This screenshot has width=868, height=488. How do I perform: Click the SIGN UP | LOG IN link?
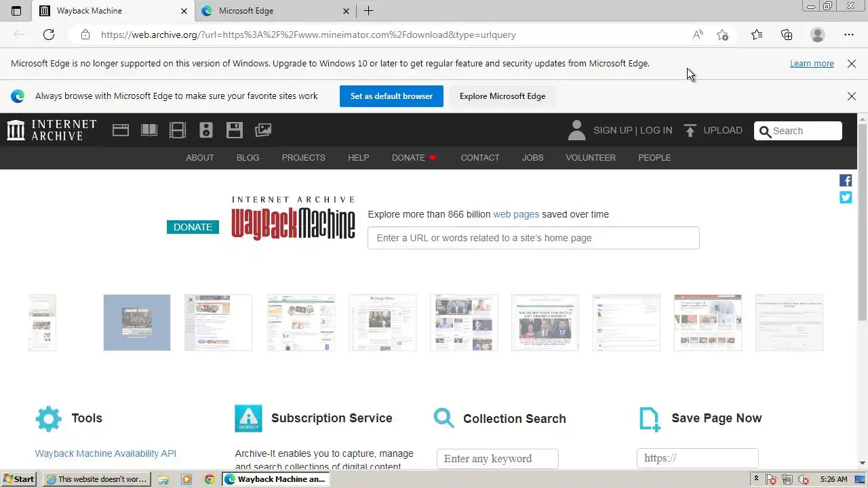633,130
